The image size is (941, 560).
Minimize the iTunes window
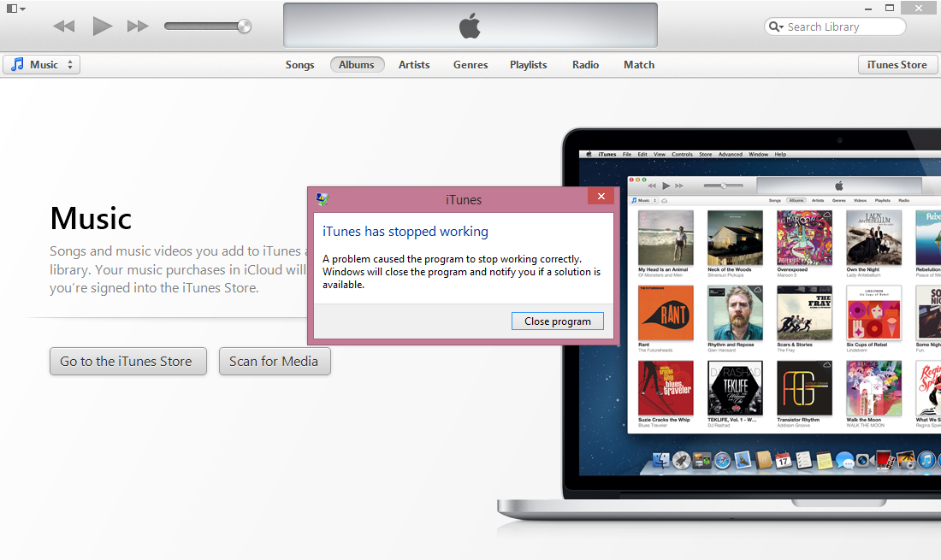click(x=867, y=9)
